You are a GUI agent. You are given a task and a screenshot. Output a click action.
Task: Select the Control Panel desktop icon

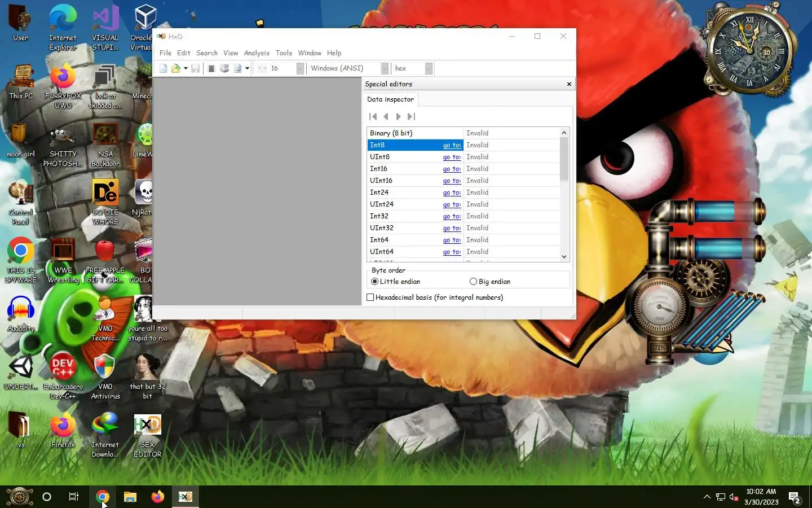(21, 203)
